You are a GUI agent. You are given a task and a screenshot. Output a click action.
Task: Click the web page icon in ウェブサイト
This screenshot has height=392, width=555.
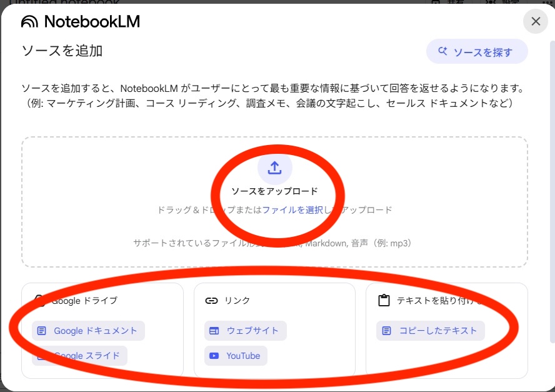point(214,331)
